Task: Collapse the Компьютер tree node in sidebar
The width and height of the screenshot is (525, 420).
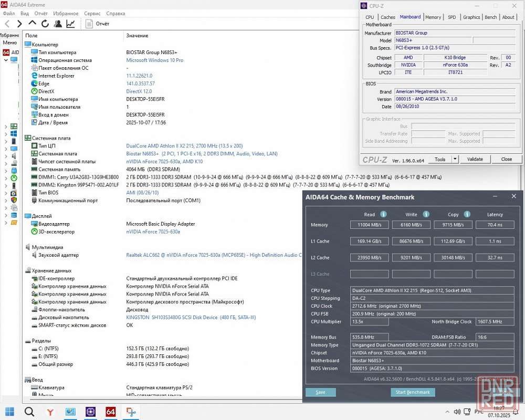Action: coord(6,60)
